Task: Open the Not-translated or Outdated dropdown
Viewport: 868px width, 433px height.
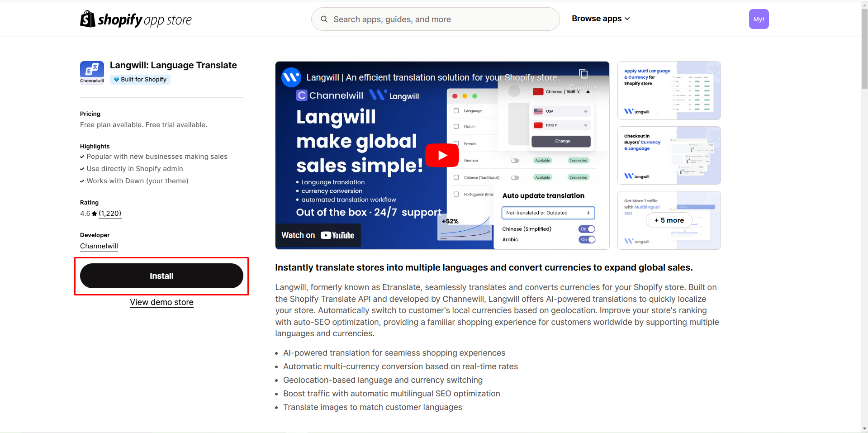Action: pos(547,213)
